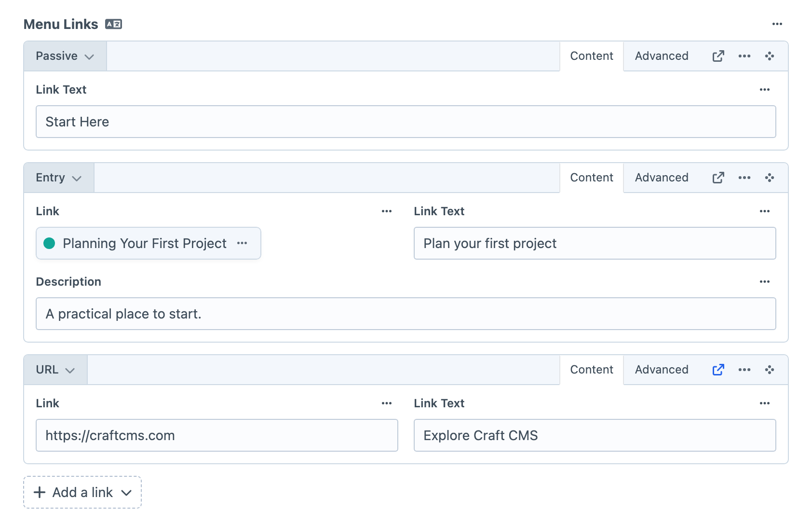Switch to Content tab in URL block

[x=592, y=370]
